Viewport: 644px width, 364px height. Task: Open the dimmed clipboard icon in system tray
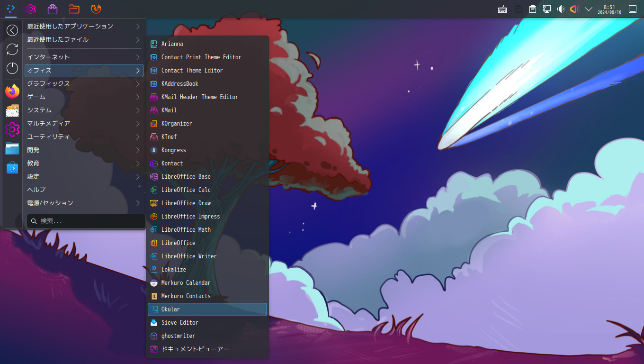(x=518, y=9)
